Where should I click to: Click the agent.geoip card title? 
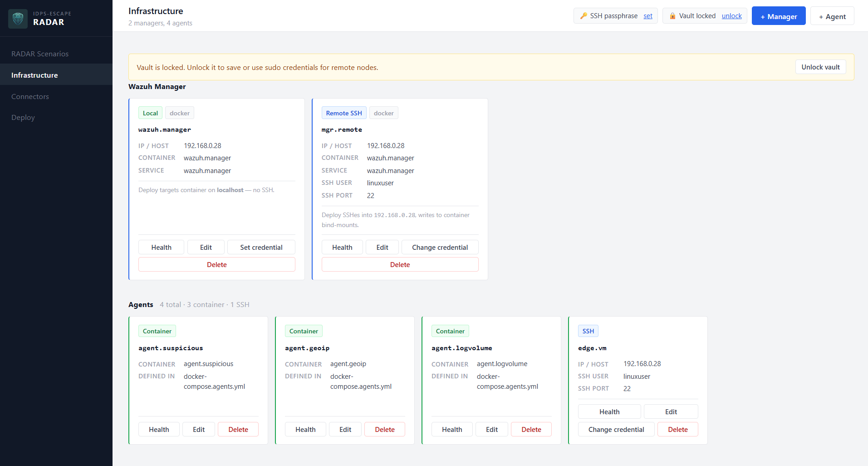click(307, 348)
